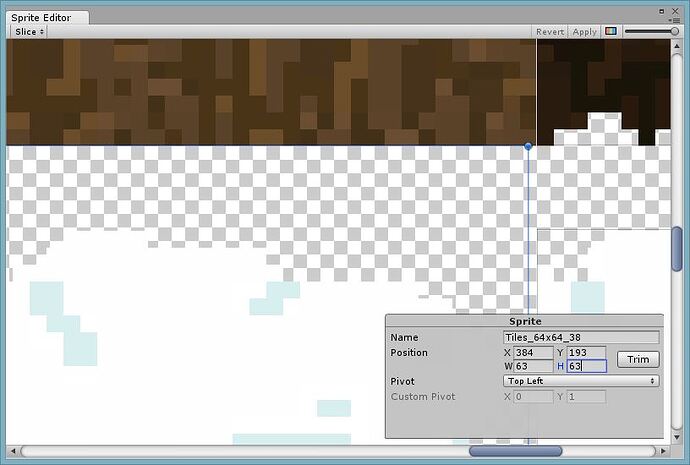The image size is (690, 465).
Task: Click the Custom Pivot Y field
Action: coord(586,397)
